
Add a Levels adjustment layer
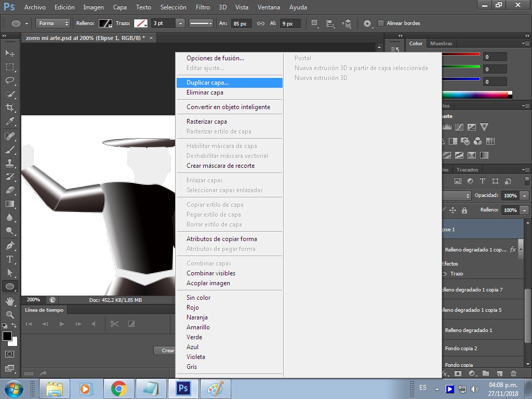coord(447,127)
